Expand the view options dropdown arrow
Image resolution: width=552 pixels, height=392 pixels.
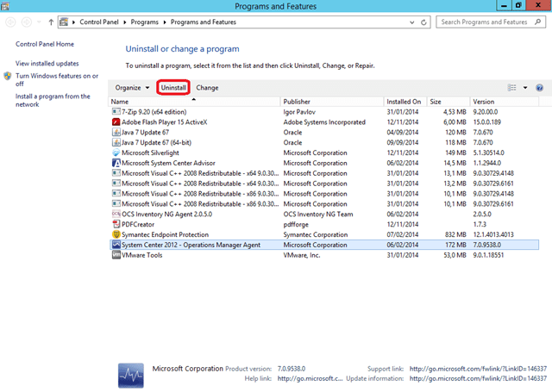525,88
